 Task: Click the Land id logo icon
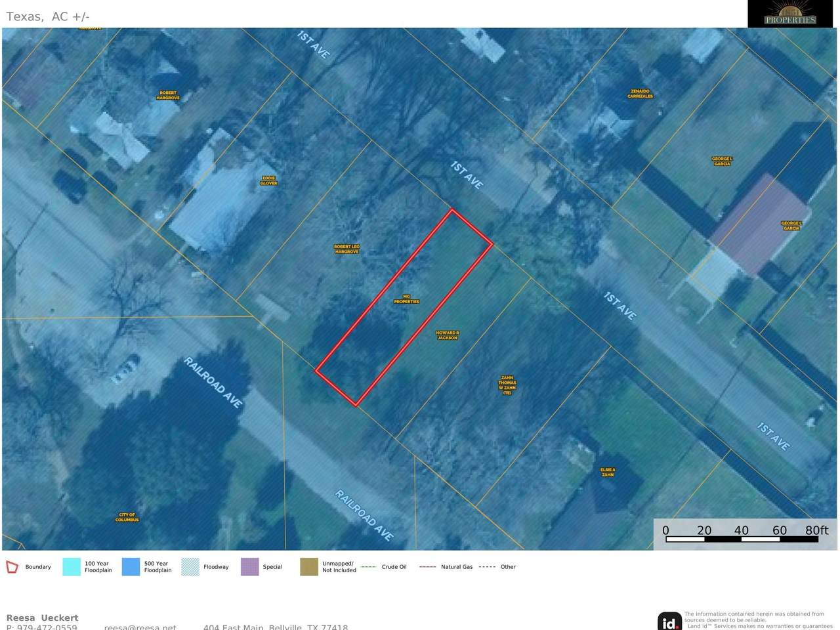click(669, 621)
